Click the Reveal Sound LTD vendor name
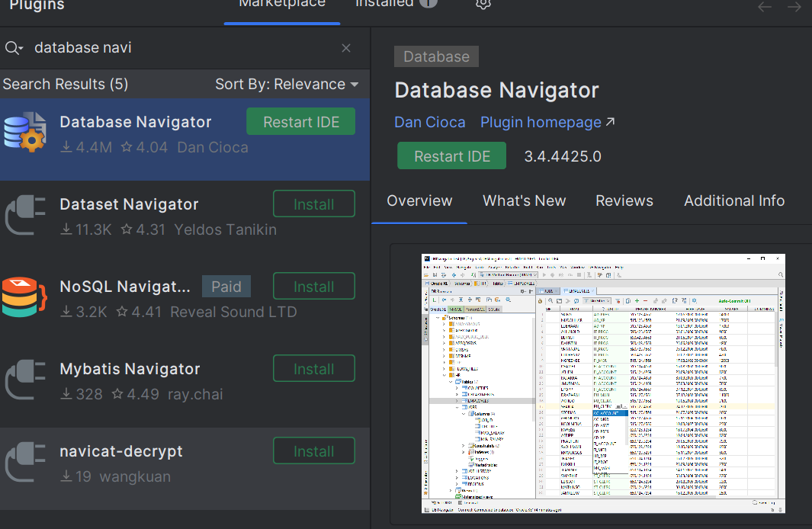This screenshot has width=812, height=529. pyautogui.click(x=233, y=312)
